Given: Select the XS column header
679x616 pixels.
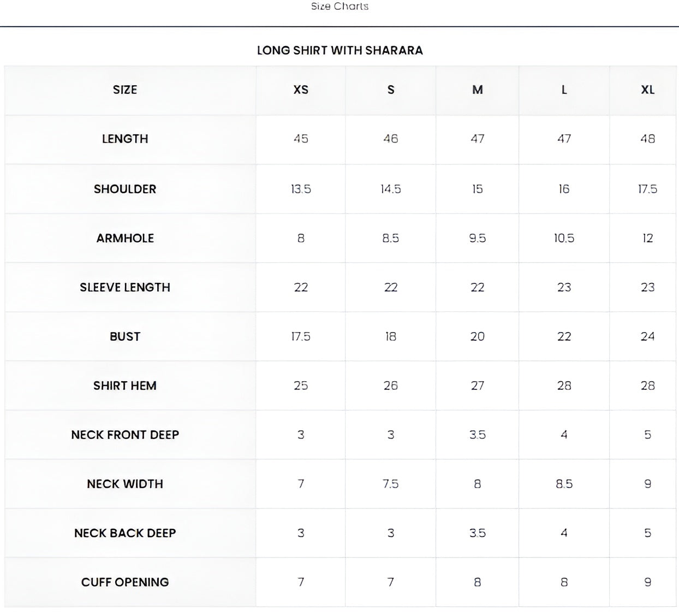Looking at the screenshot, I should pos(301,90).
